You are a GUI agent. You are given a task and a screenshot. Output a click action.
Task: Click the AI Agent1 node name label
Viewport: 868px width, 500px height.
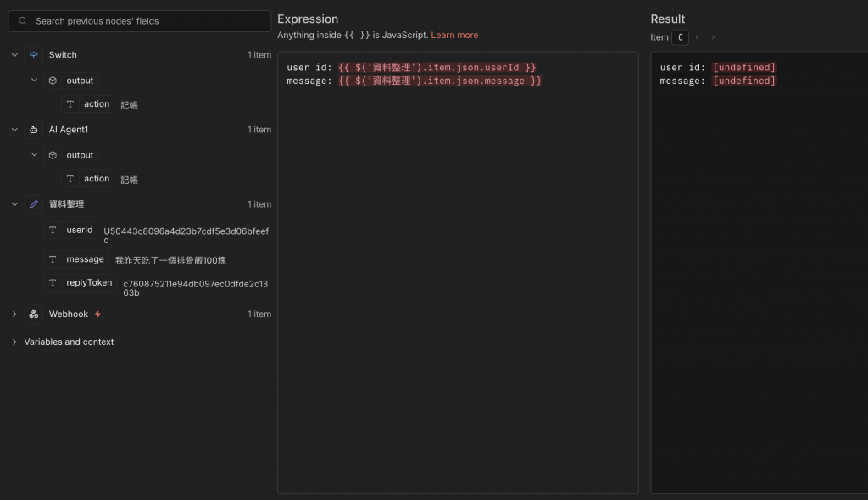[x=69, y=130]
